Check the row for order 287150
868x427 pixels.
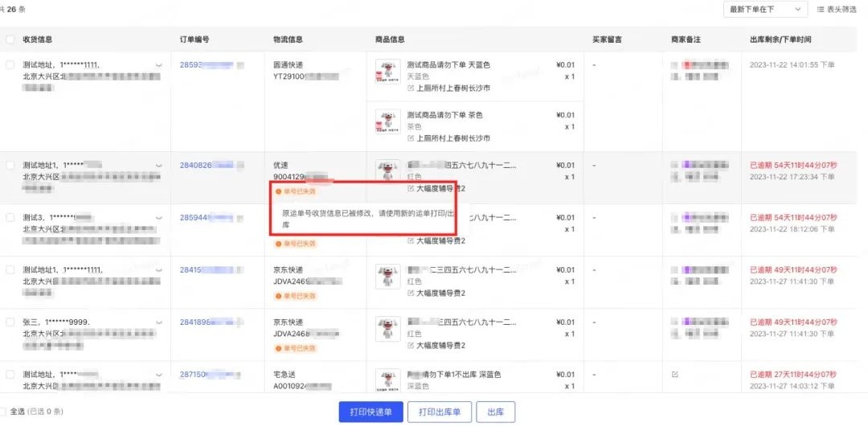[10, 375]
